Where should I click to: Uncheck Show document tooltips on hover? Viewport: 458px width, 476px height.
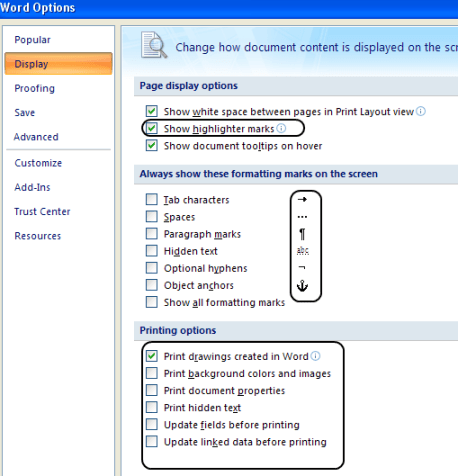152,146
